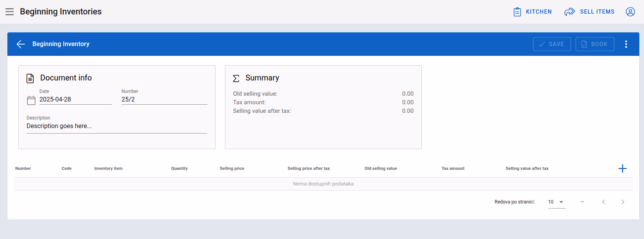Open the user account menu
The width and height of the screenshot is (644, 239).
[630, 12]
